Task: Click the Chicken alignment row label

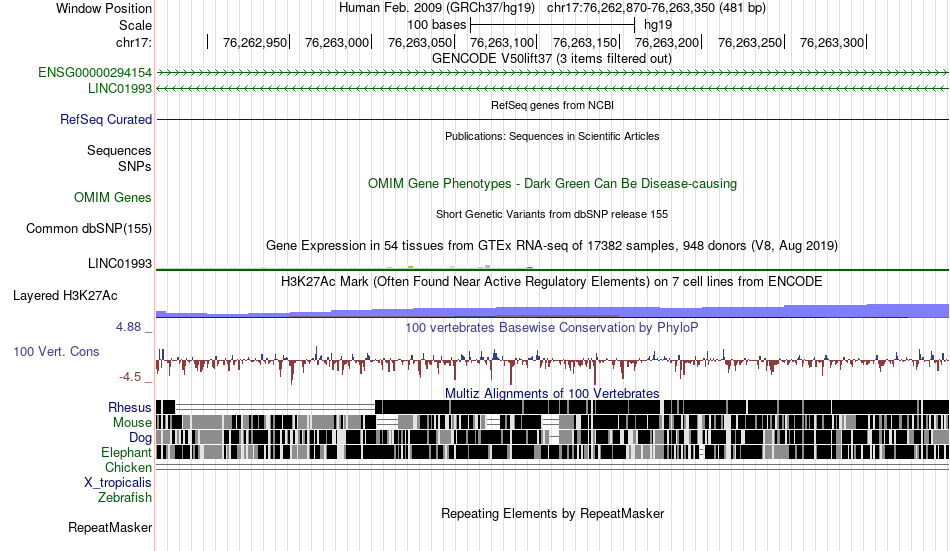Action: coord(128,467)
